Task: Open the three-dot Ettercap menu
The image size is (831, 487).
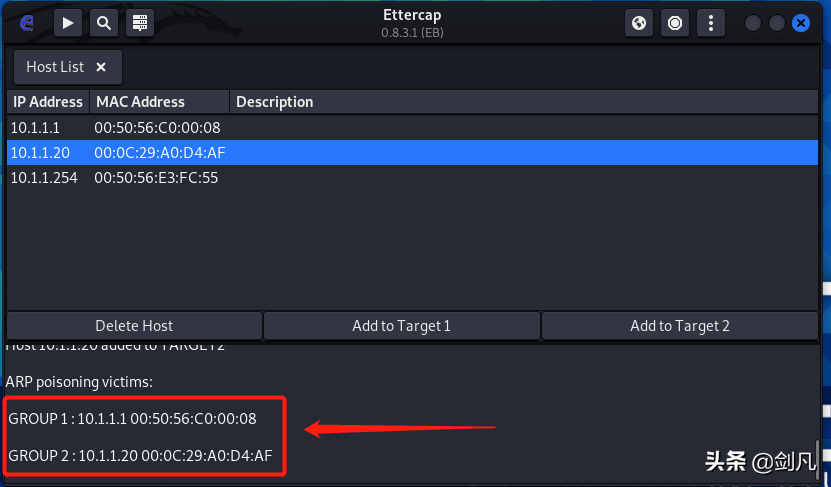Action: 711,23
